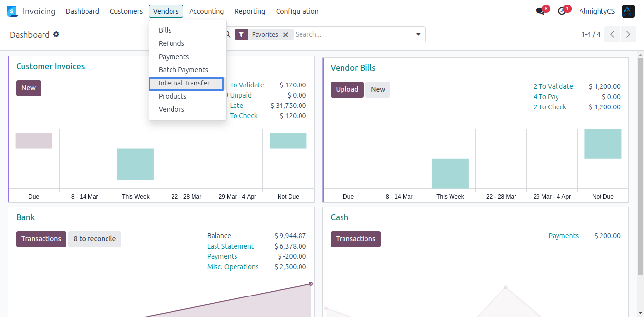This screenshot has width=644, height=317.
Task: Click the Upload button in Vendor Bills
Action: tap(347, 89)
